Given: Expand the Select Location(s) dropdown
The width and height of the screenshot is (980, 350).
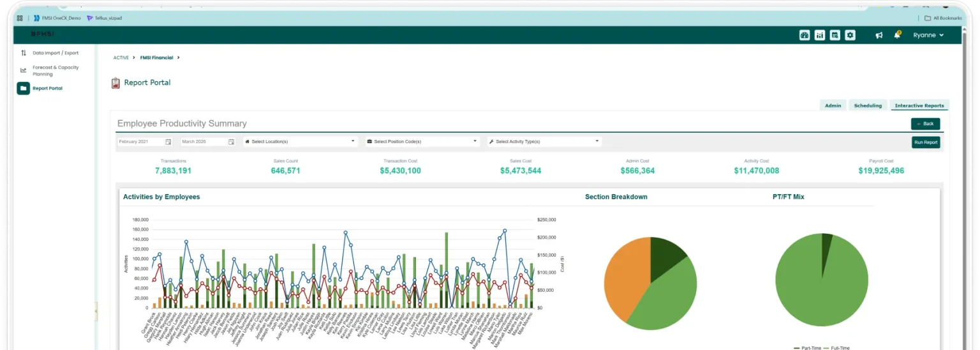Looking at the screenshot, I should (300, 142).
